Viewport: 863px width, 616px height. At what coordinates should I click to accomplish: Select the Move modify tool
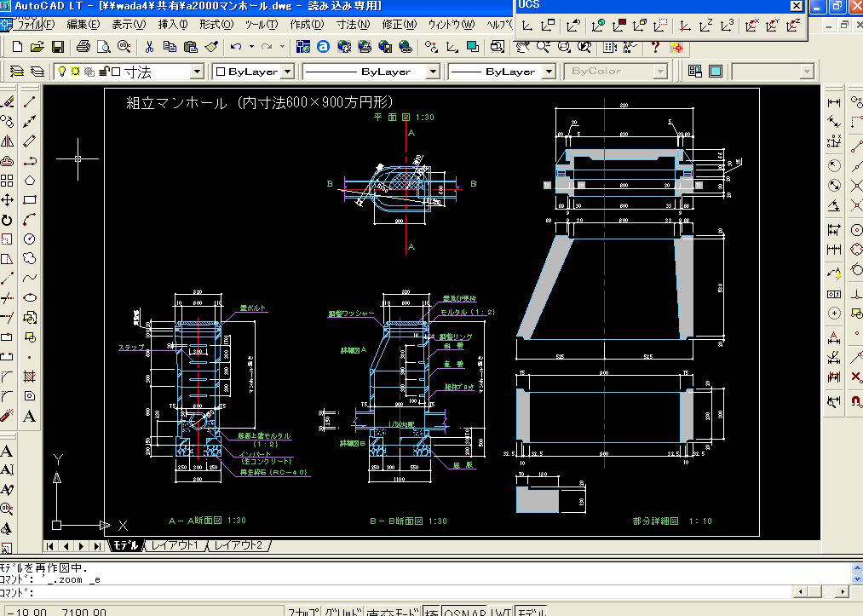click(x=7, y=200)
